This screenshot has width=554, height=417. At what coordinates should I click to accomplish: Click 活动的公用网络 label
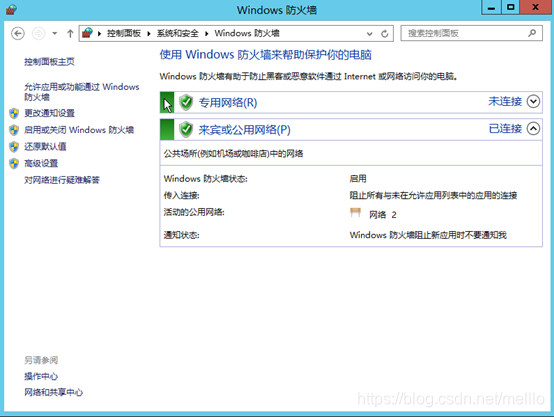tap(194, 212)
